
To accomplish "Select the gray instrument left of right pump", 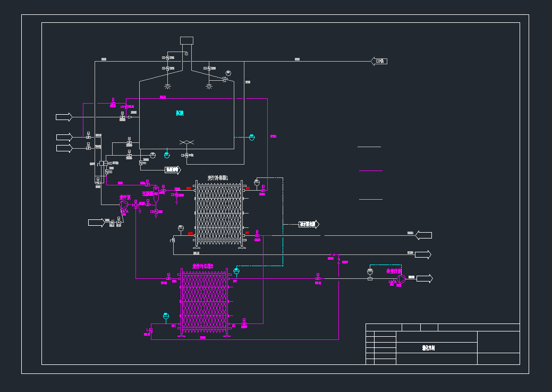I will click(370, 272).
